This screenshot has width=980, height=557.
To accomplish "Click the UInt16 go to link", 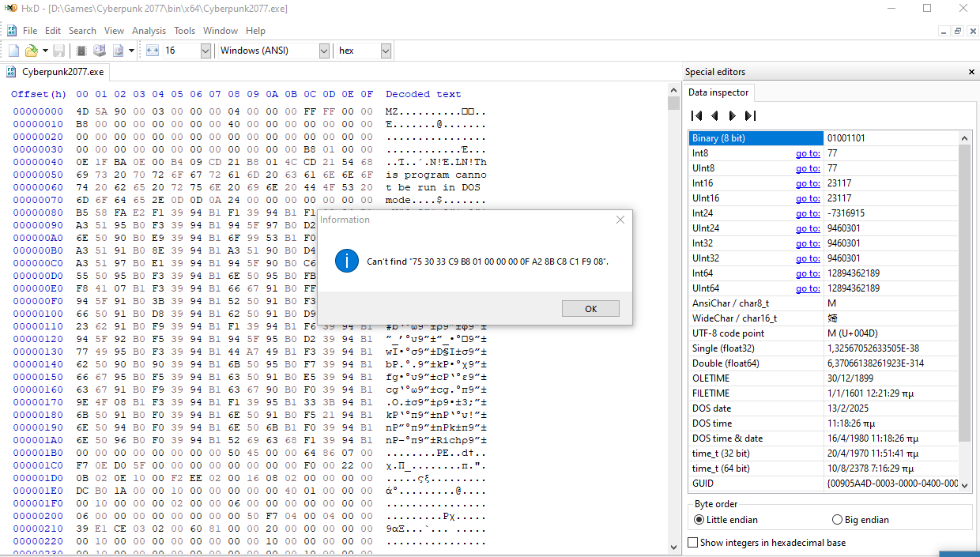I will [808, 198].
